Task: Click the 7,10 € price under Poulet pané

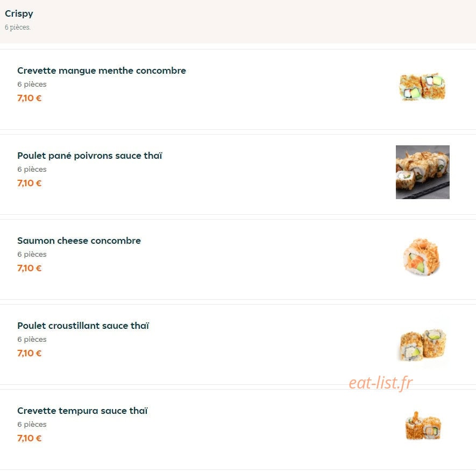Action: point(29,183)
